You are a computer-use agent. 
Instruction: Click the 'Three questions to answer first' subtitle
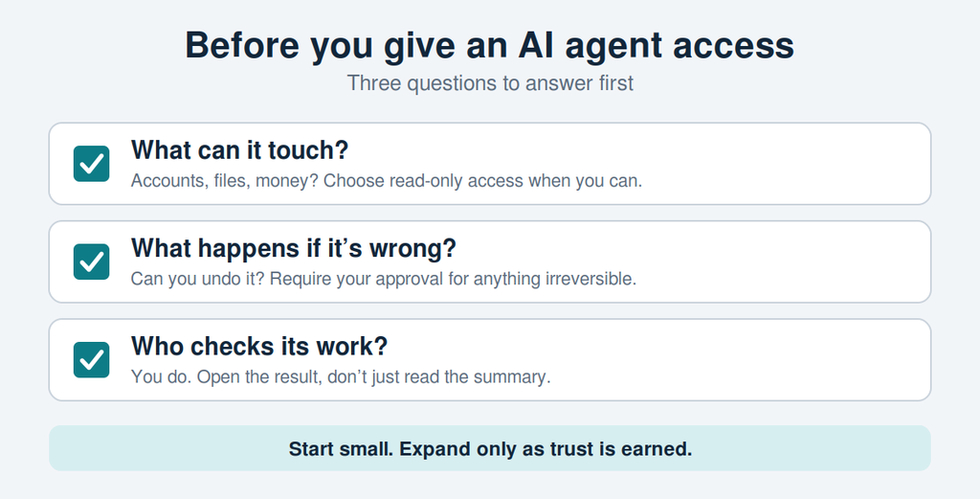[490, 83]
